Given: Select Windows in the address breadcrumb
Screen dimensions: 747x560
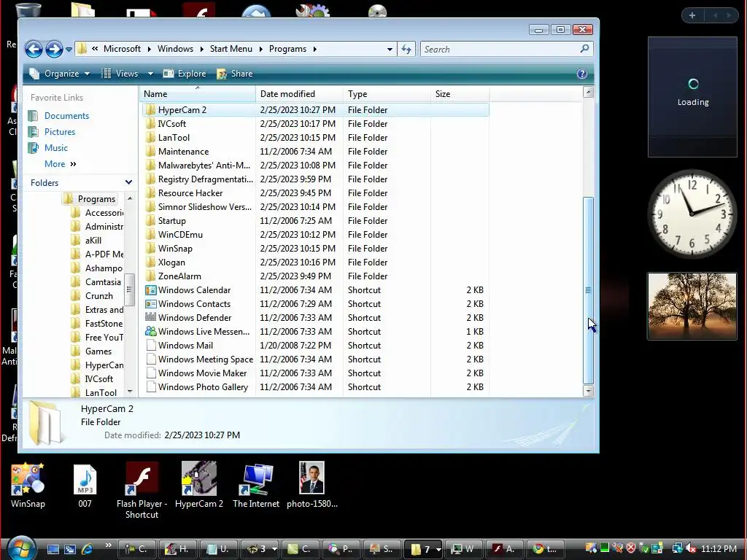Looking at the screenshot, I should coord(175,49).
